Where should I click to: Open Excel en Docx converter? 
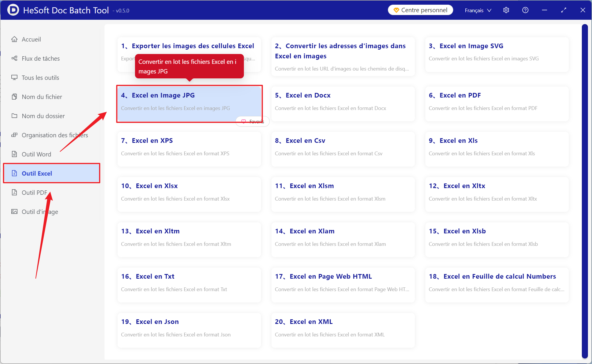[343, 104]
